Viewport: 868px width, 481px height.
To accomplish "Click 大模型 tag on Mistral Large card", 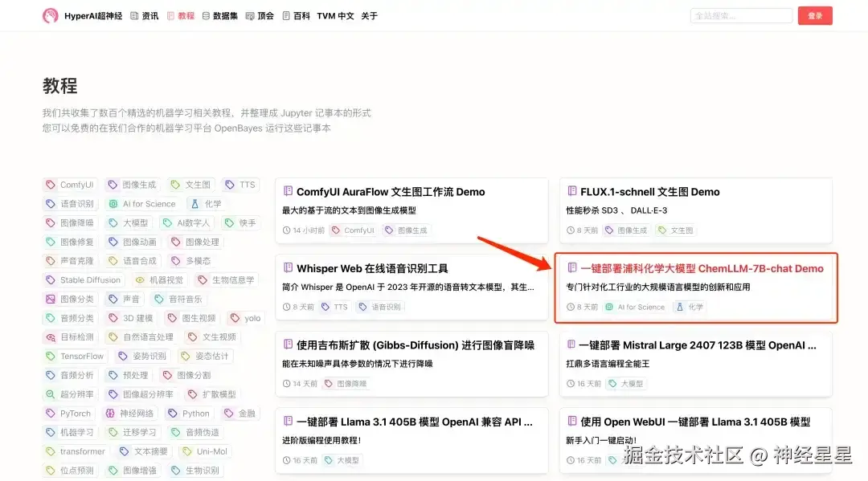I will (x=626, y=384).
